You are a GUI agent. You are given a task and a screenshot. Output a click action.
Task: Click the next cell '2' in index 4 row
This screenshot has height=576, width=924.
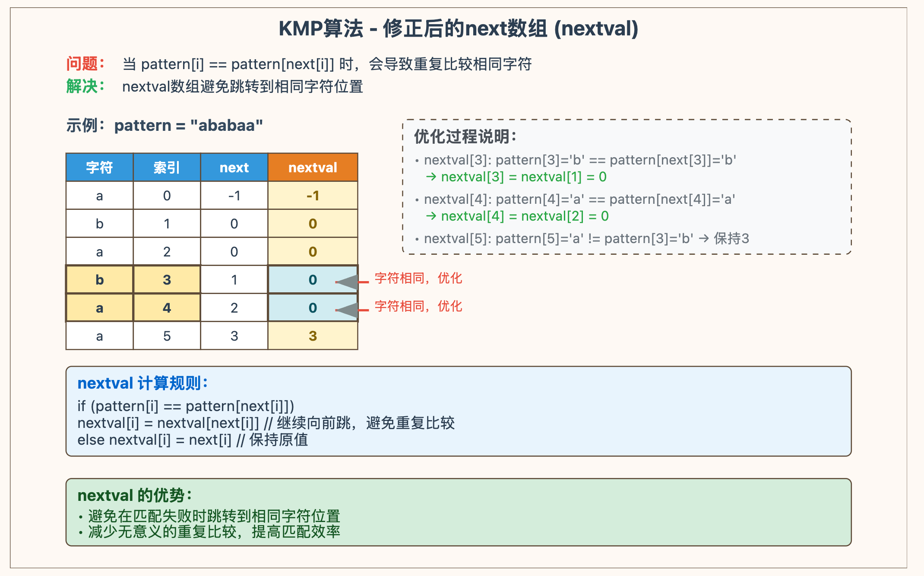pos(234,308)
